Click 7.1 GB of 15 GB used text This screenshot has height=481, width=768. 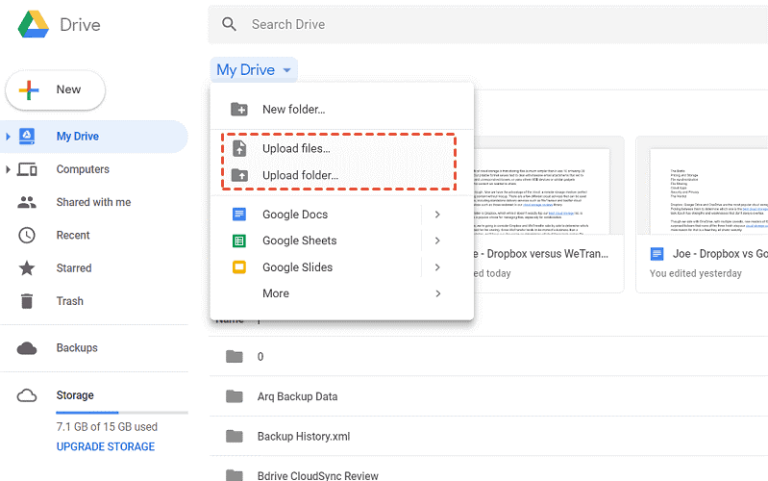(x=107, y=427)
